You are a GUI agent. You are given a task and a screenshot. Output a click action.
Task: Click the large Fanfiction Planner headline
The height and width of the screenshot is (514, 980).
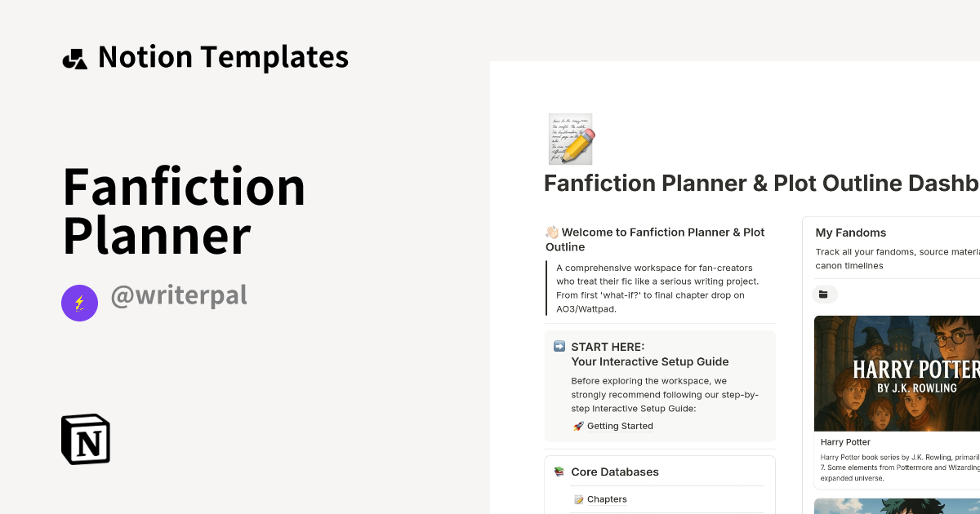(x=184, y=210)
